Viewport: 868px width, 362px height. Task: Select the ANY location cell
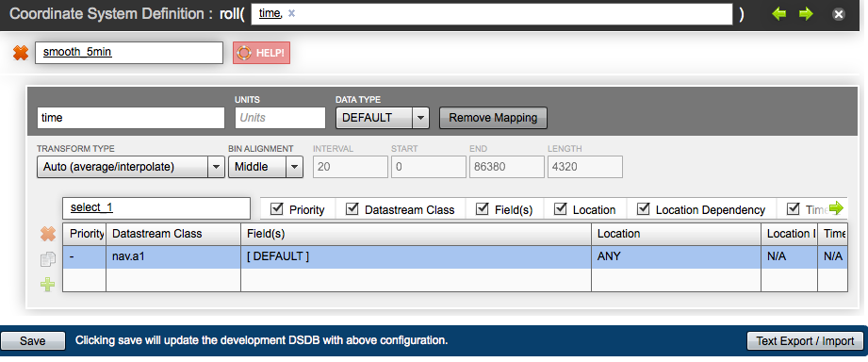click(677, 256)
